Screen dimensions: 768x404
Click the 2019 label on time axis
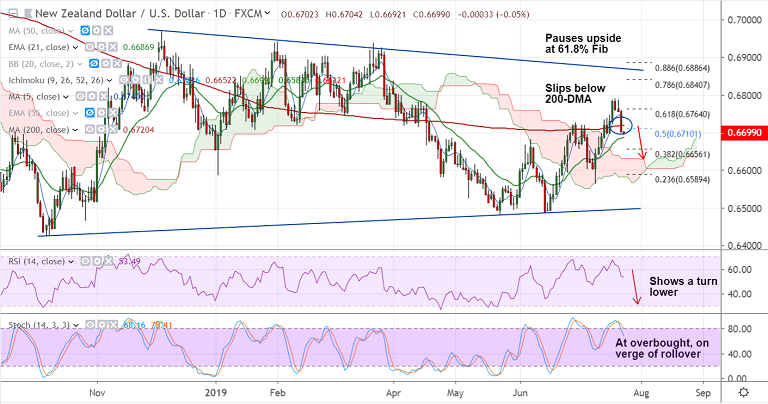point(216,393)
